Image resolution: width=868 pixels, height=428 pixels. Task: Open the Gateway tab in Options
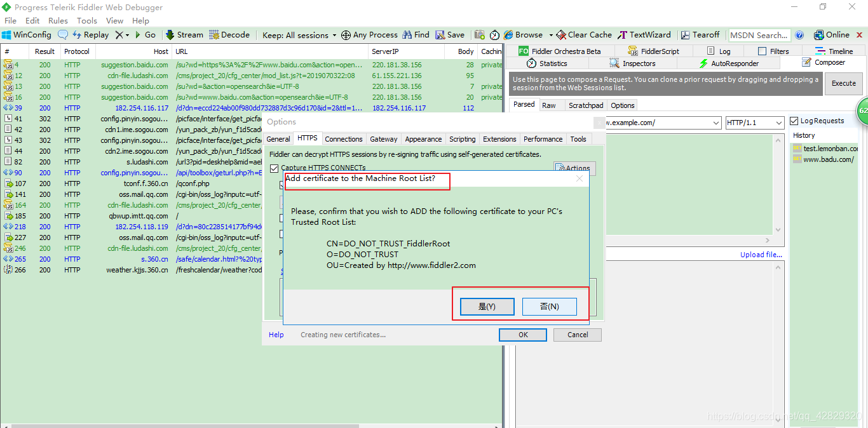pos(384,139)
